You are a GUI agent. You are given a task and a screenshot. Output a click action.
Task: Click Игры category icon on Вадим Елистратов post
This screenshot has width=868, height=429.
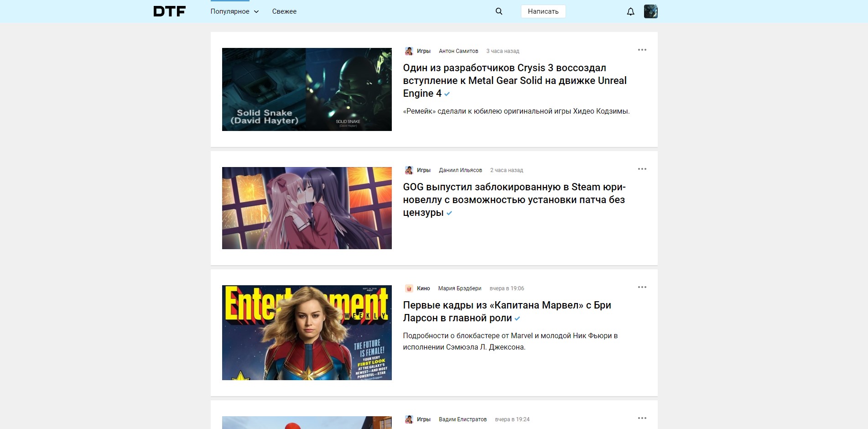tap(409, 419)
